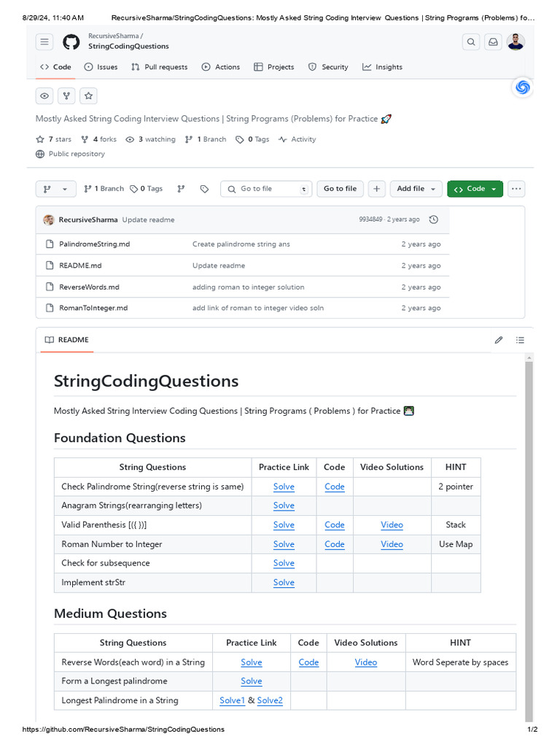The height and width of the screenshot is (747, 560).
Task: Open the Pull requests tab
Action: 159,67
